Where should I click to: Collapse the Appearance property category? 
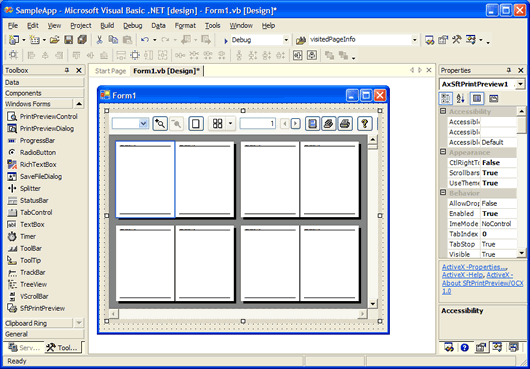coord(443,152)
